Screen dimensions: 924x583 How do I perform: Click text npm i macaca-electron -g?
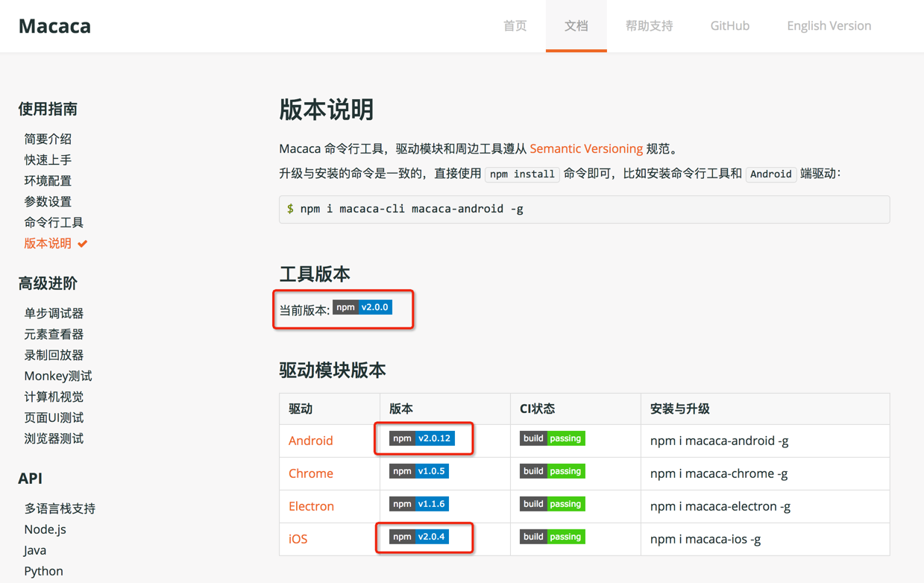pyautogui.click(x=720, y=506)
